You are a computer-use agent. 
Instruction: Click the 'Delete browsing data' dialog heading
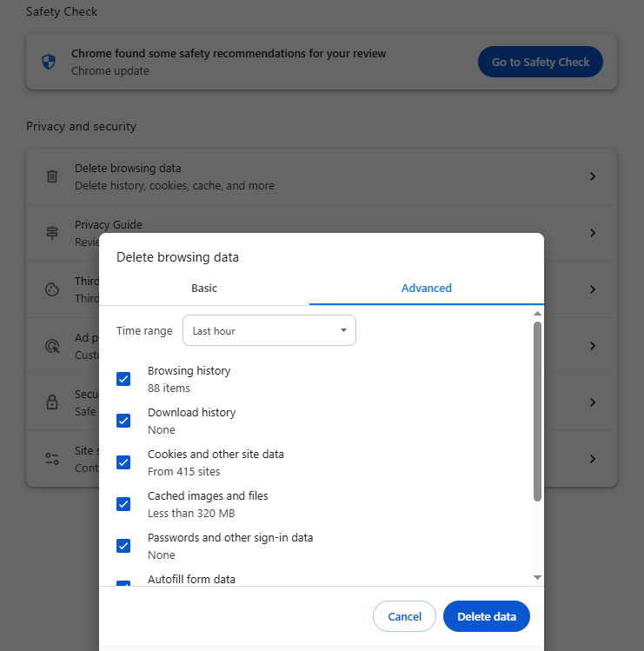coord(177,257)
